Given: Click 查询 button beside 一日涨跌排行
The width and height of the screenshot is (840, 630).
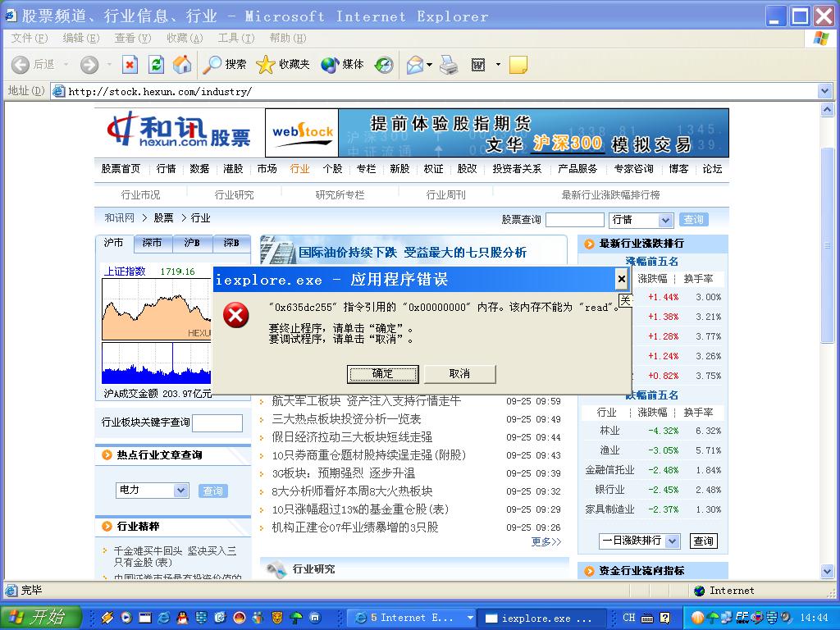Looking at the screenshot, I should click(703, 541).
